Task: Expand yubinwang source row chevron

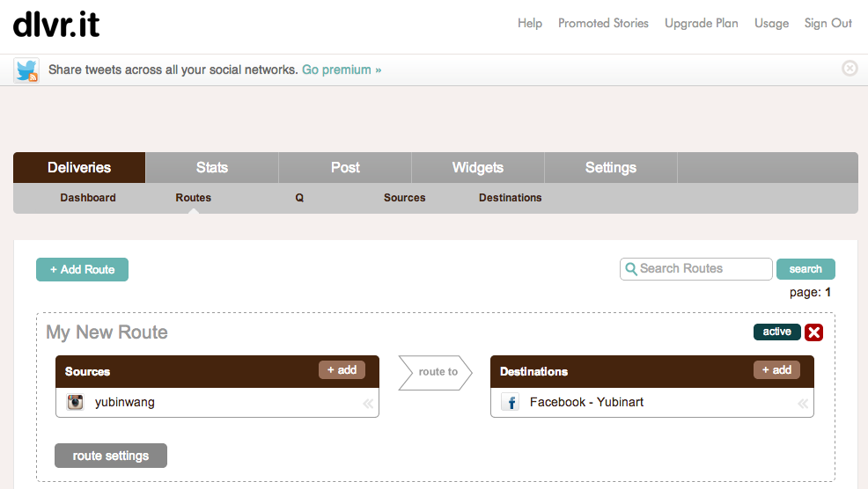Action: tap(368, 404)
